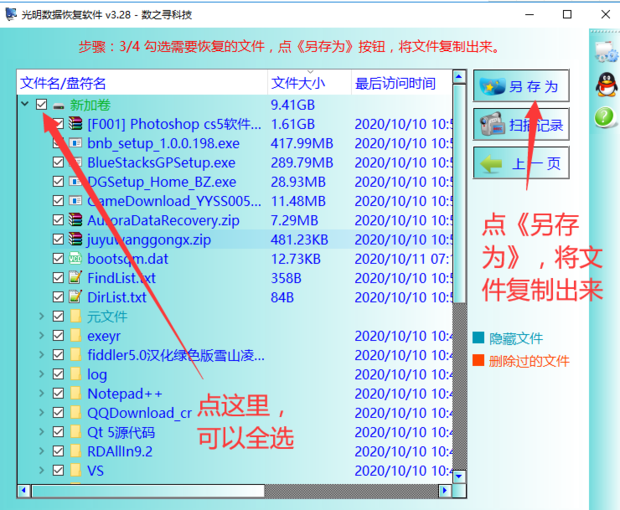The image size is (620, 510).
Task: Click the teal 隐藏文件 legend swatch
Action: [x=478, y=338]
